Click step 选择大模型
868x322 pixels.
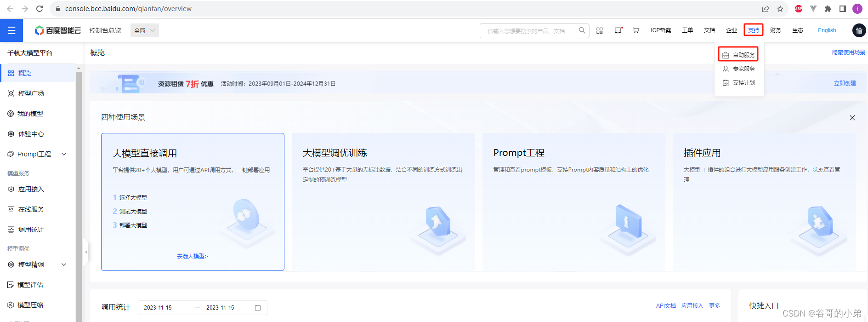click(x=130, y=198)
